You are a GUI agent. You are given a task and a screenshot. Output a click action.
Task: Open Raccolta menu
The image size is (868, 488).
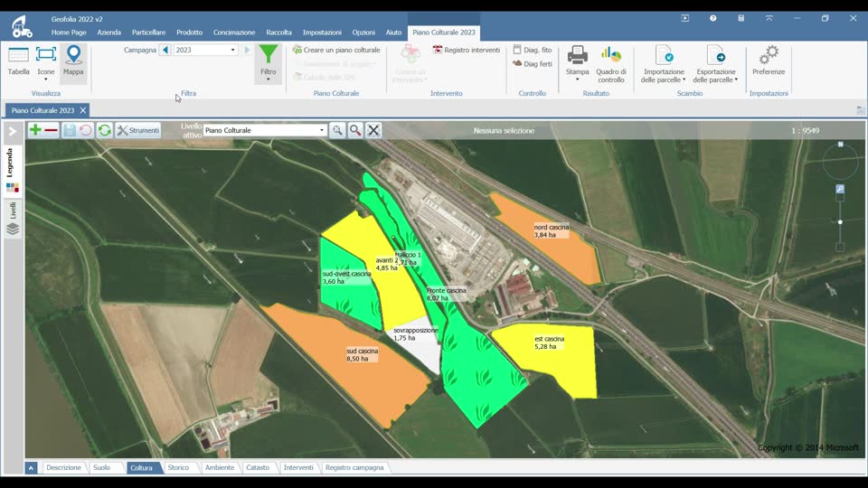tap(279, 33)
